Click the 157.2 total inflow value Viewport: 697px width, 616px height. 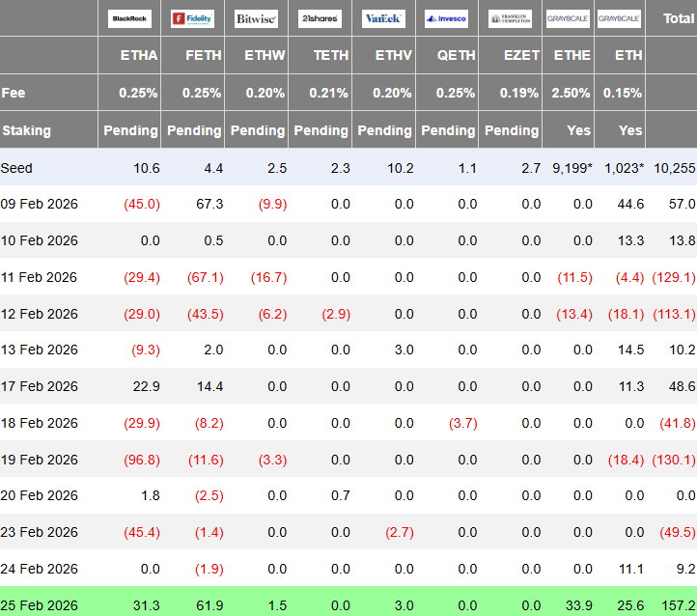[x=679, y=605]
